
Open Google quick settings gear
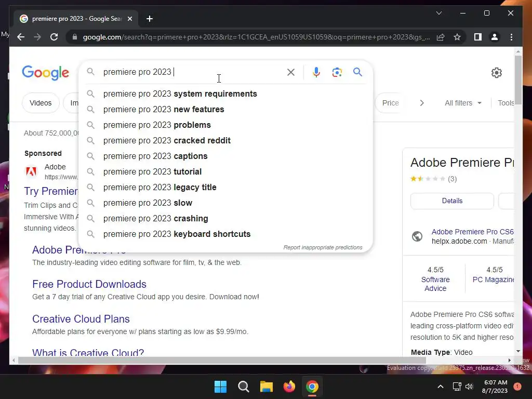(496, 73)
